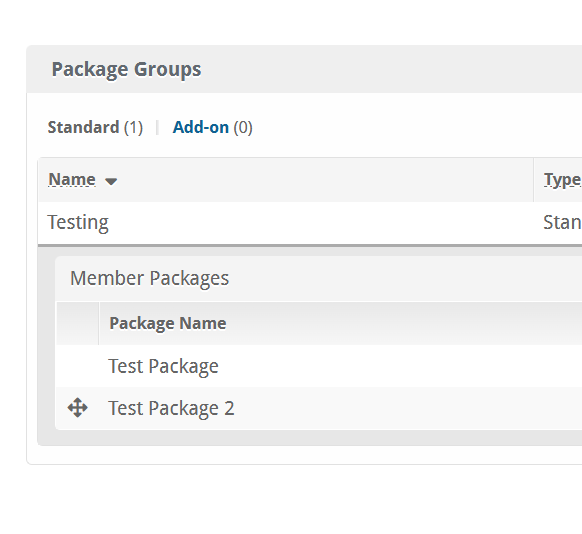Image resolution: width=582 pixels, height=534 pixels.
Task: Click the blank header cell before Package Name
Action: click(78, 324)
